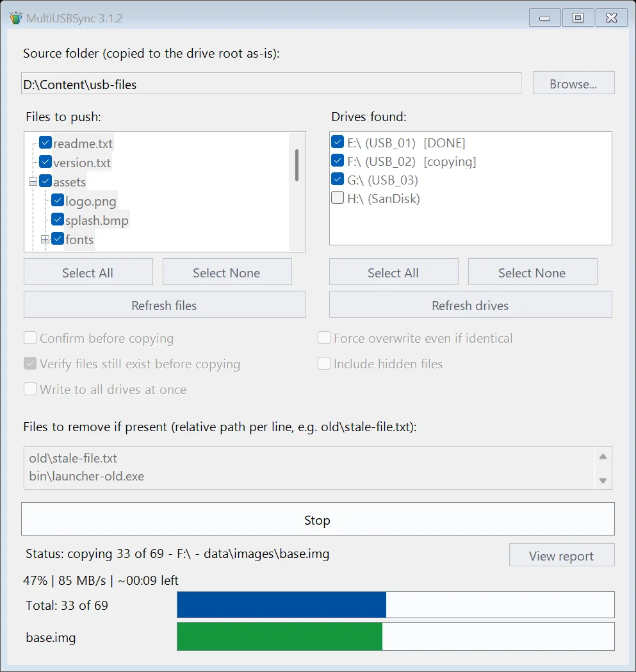Viewport: 636px width, 672px height.
Task: Toggle the assets folder checkbox
Action: tap(45, 181)
